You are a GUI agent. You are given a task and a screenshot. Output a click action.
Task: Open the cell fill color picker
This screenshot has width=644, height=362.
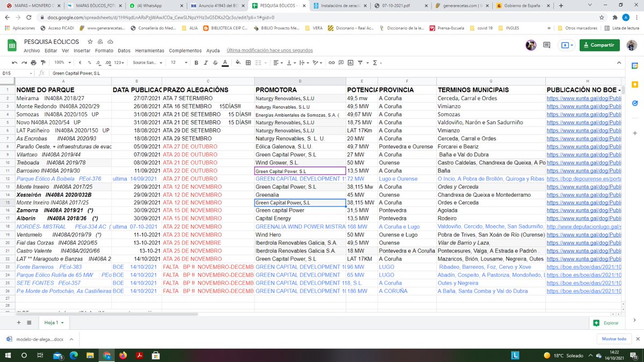pos(239,63)
